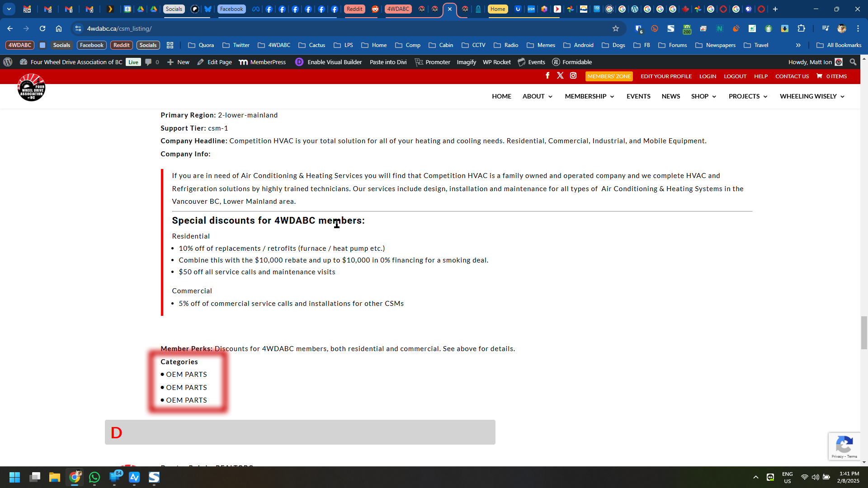Expand the About menu dropdown

pyautogui.click(x=538, y=96)
